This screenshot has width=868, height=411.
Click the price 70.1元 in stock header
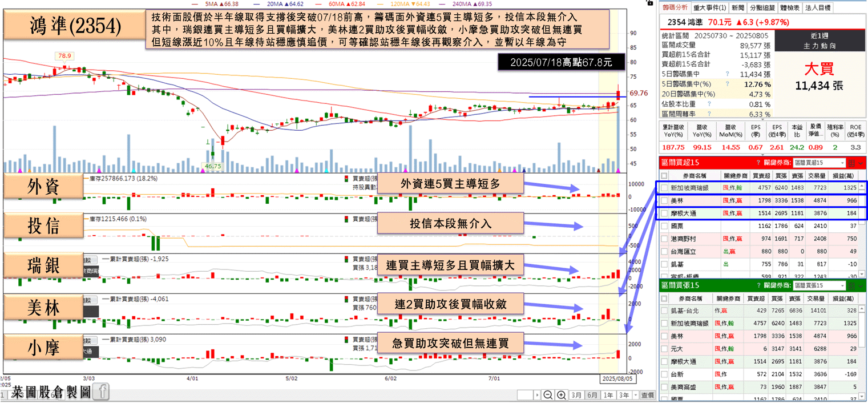click(x=720, y=22)
